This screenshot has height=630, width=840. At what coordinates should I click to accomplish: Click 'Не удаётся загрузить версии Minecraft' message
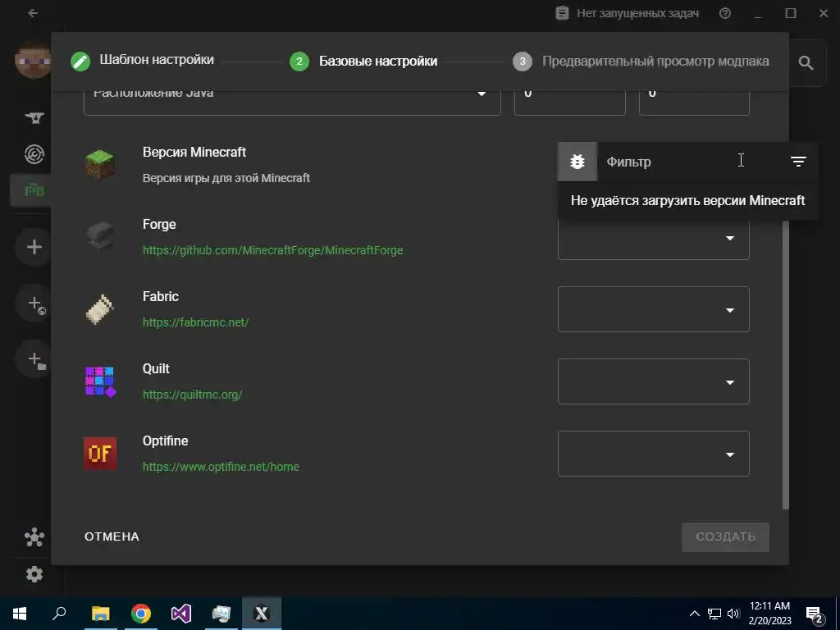(688, 200)
